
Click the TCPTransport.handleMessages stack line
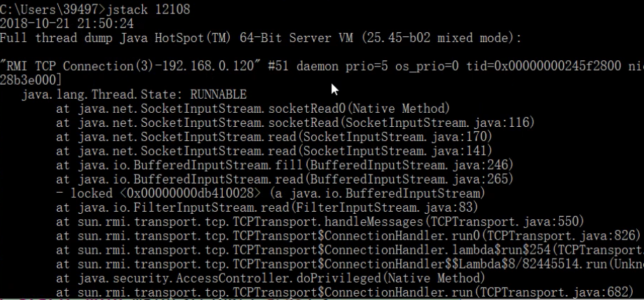[320, 221]
